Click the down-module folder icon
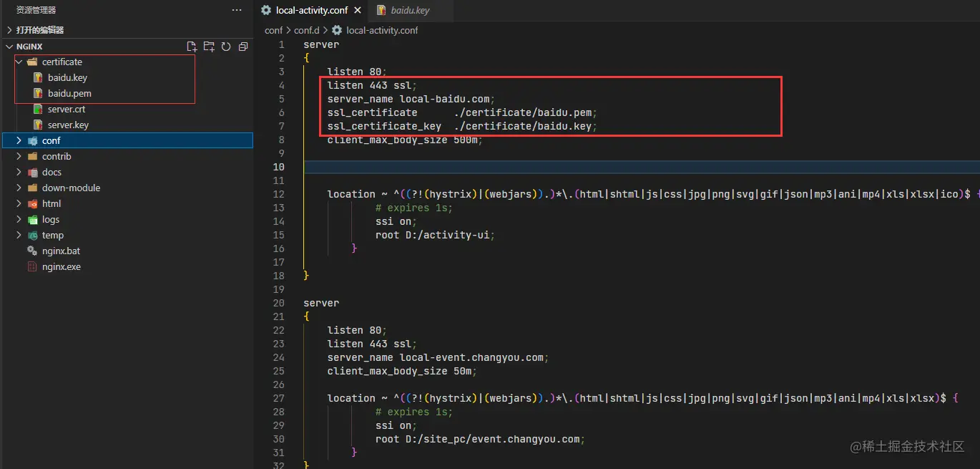The height and width of the screenshot is (469, 980). [32, 188]
